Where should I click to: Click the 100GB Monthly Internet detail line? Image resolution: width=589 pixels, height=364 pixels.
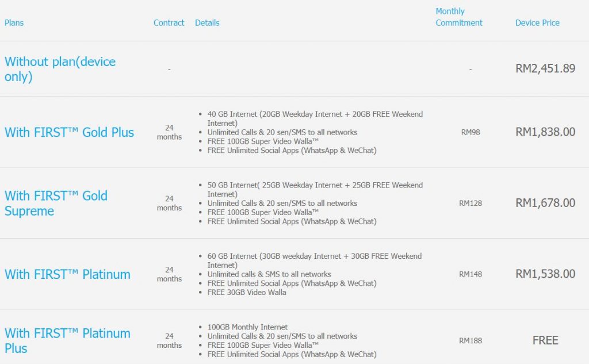click(x=247, y=327)
